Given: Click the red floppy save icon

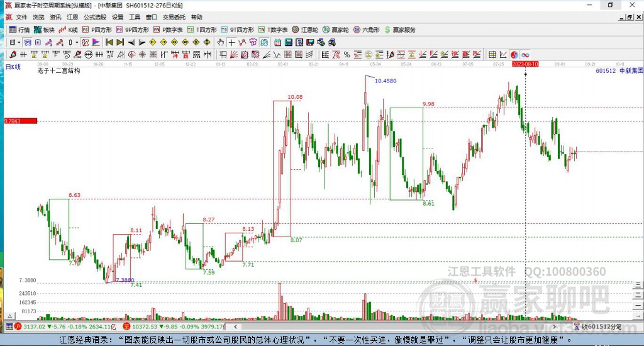Looking at the screenshot, I should pos(310,42).
